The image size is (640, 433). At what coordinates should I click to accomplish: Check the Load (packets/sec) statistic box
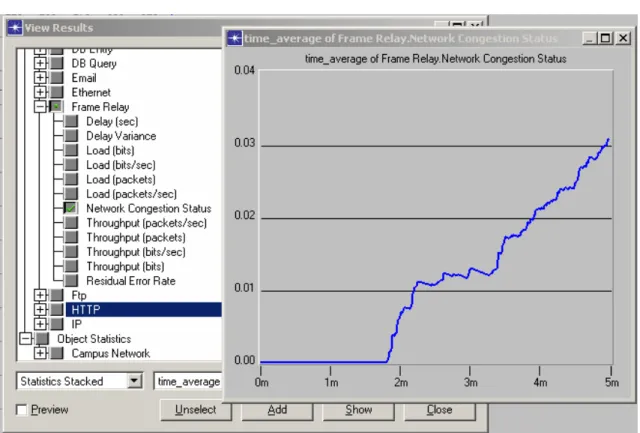tap(71, 194)
